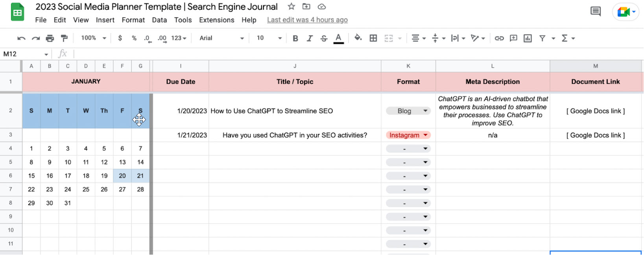644x257 pixels.
Task: Select the JANUARY header cell
Action: tap(86, 82)
